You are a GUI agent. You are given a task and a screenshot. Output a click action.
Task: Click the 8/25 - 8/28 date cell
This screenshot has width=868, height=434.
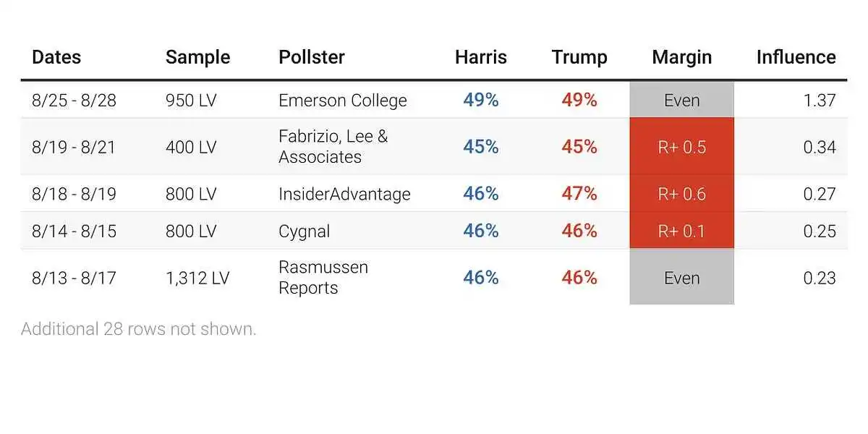74,101
